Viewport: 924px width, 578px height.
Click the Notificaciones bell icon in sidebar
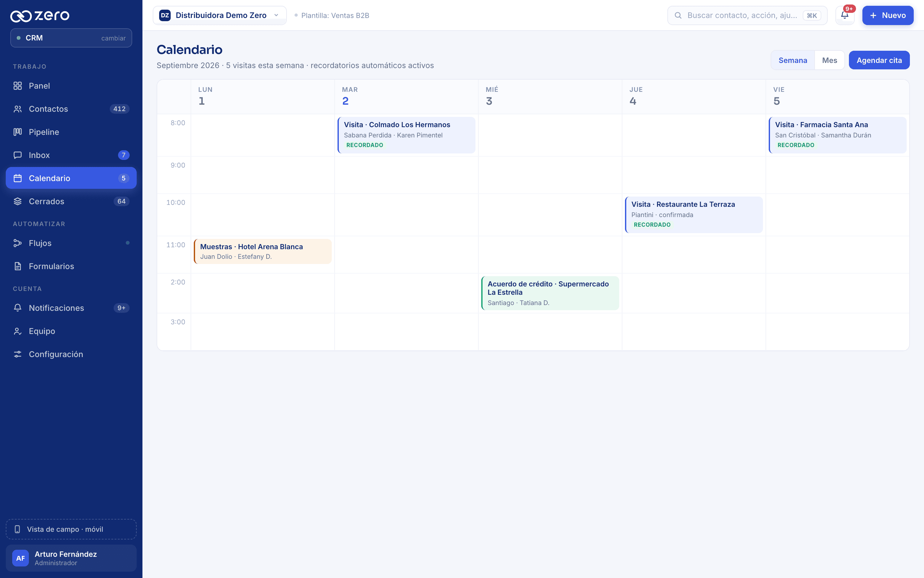18,308
